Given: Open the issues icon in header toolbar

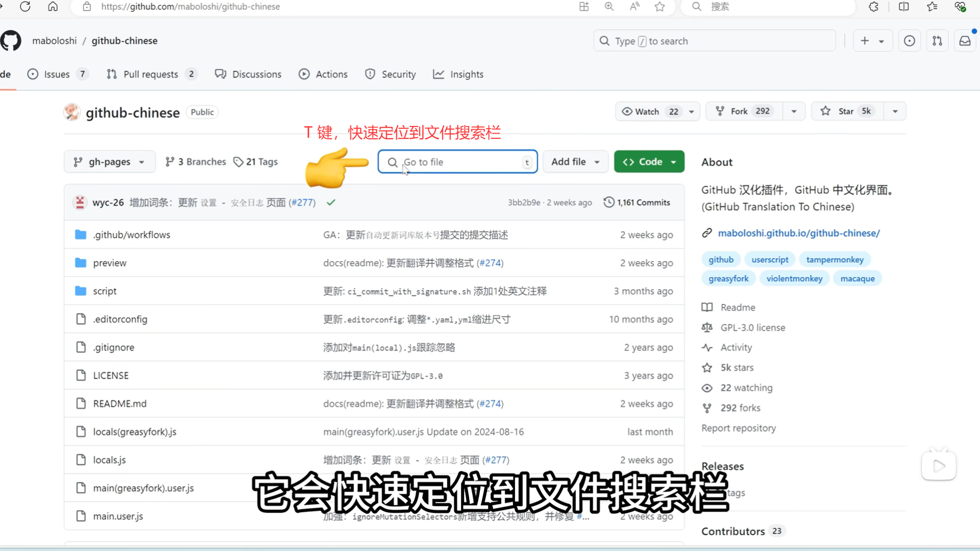Looking at the screenshot, I should [x=909, y=41].
